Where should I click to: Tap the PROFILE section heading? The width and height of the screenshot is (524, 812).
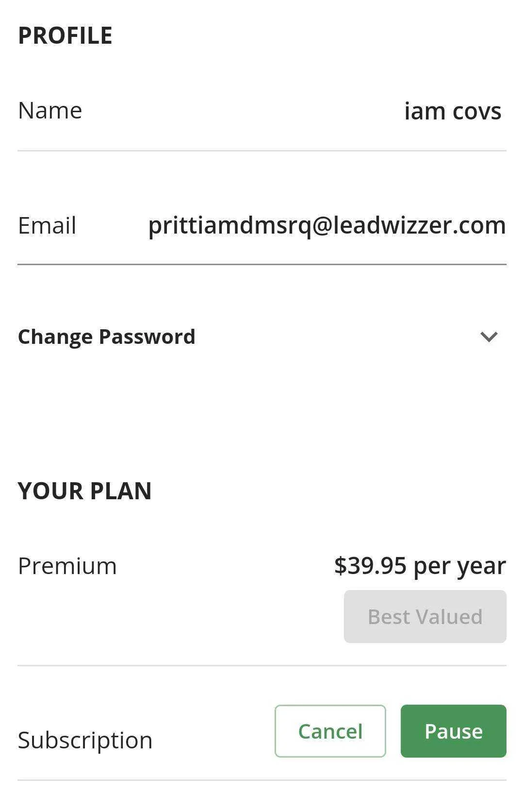pos(65,35)
